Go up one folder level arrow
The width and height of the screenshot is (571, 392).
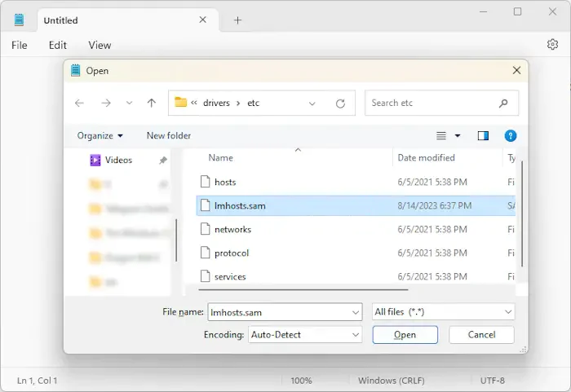[152, 103]
